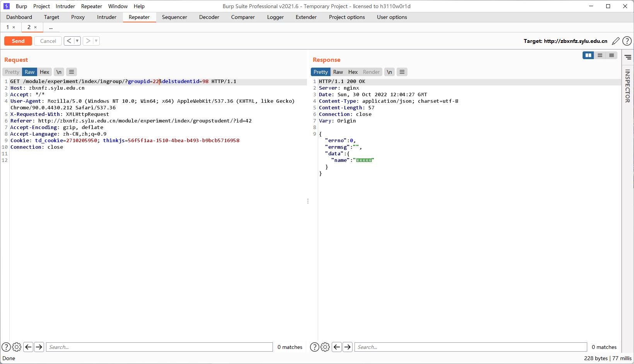Screen dimensions: 634x364
Task: Open the Intruder menu
Action: tap(65, 6)
